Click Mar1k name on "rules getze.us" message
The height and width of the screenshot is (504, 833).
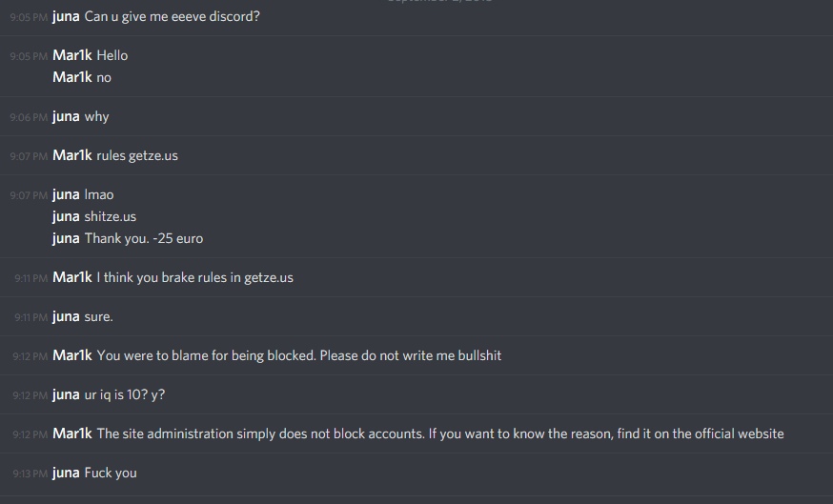pyautogui.click(x=72, y=155)
